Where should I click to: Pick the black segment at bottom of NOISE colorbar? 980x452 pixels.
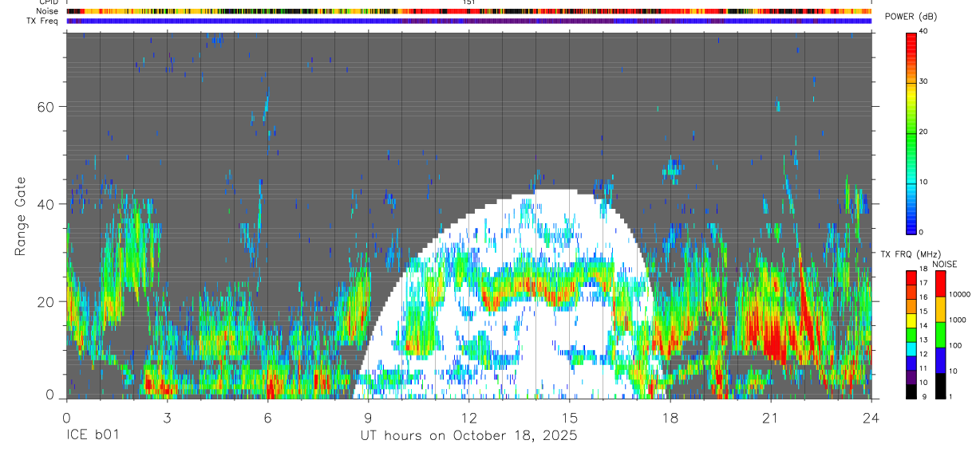(940, 387)
